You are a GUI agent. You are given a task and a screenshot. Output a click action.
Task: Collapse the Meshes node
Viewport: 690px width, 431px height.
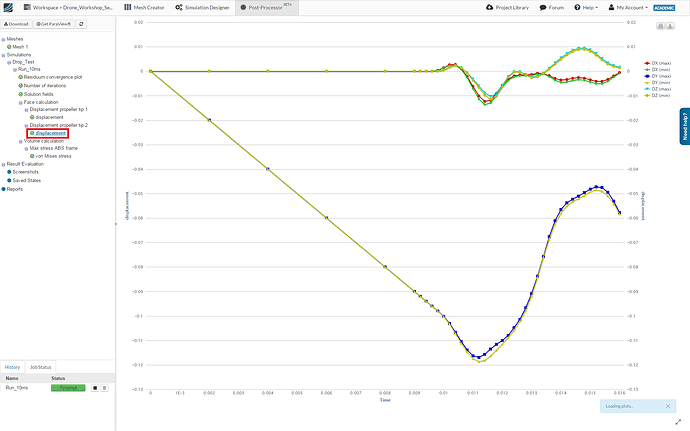point(3,39)
